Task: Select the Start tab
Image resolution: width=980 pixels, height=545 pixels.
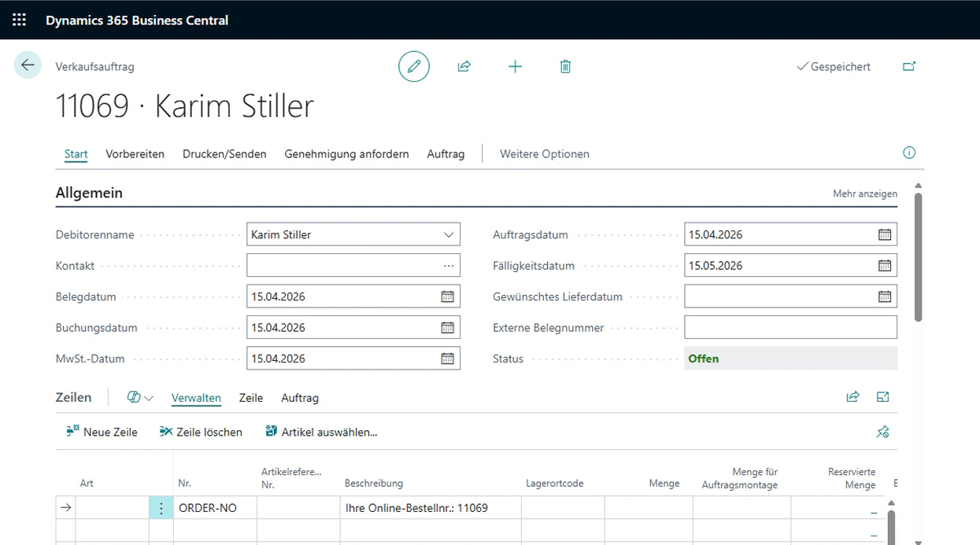Action: point(76,154)
